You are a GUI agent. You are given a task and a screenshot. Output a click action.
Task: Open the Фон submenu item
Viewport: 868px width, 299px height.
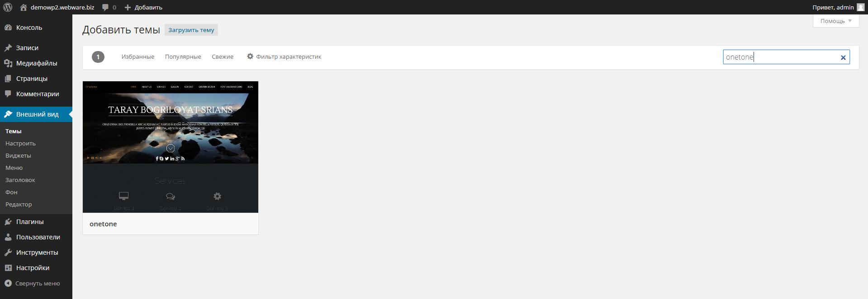coord(11,192)
